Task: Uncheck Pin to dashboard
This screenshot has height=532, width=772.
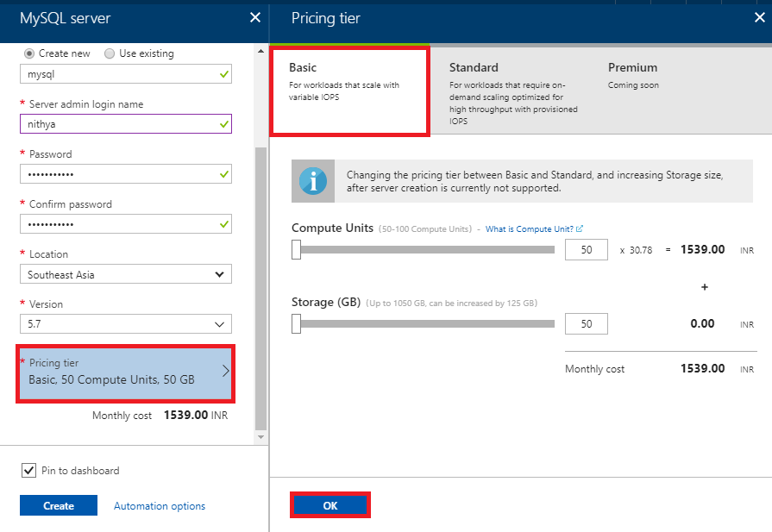Action: 28,470
